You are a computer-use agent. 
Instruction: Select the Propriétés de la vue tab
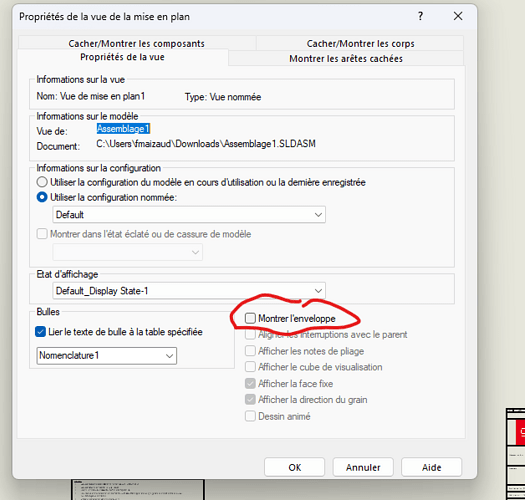click(123, 57)
